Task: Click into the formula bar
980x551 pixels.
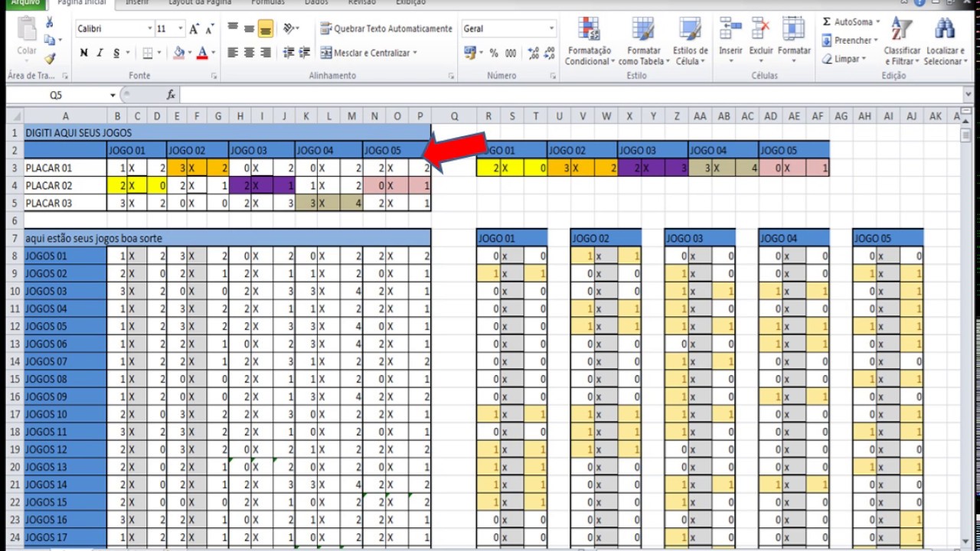Action: tap(570, 95)
